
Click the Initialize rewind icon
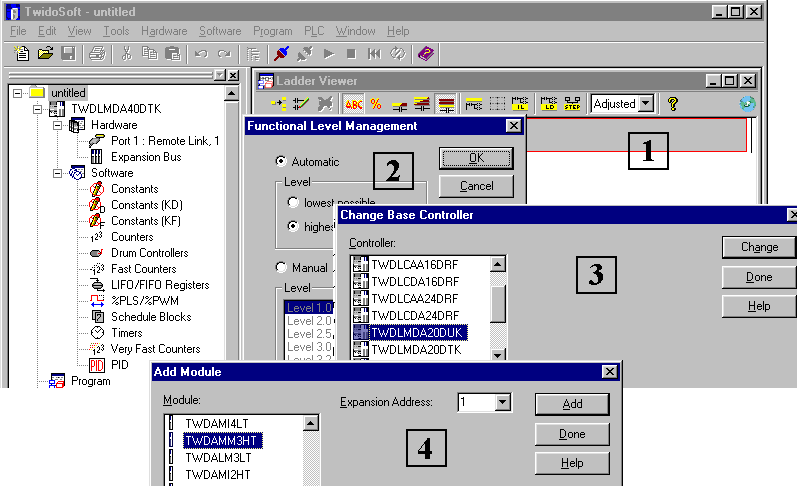tap(374, 53)
